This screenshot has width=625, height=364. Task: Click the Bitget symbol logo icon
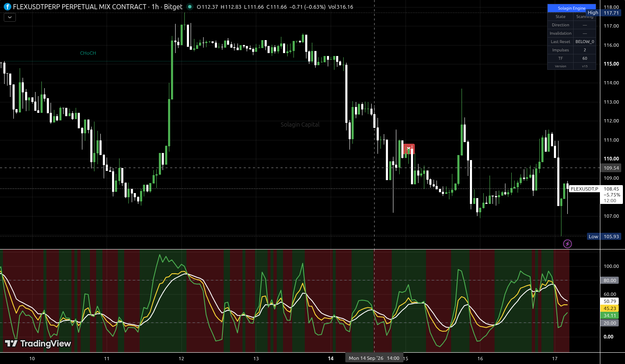coord(8,7)
